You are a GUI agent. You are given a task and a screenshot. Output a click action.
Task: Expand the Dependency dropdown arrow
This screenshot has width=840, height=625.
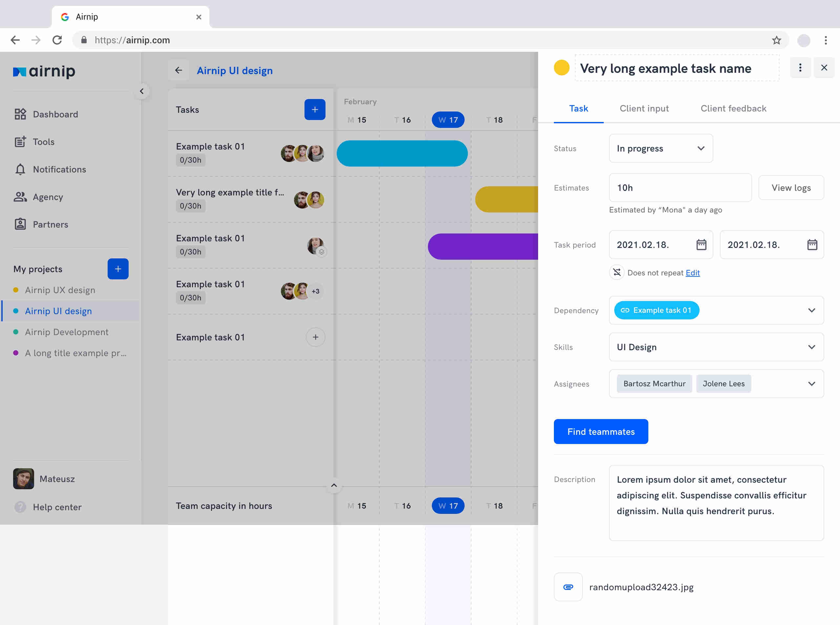(811, 311)
